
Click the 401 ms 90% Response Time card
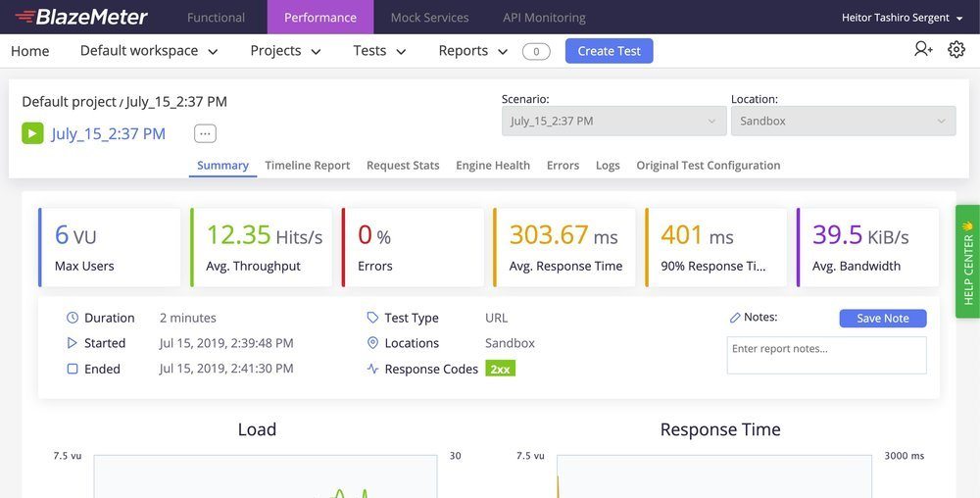pyautogui.click(x=715, y=247)
